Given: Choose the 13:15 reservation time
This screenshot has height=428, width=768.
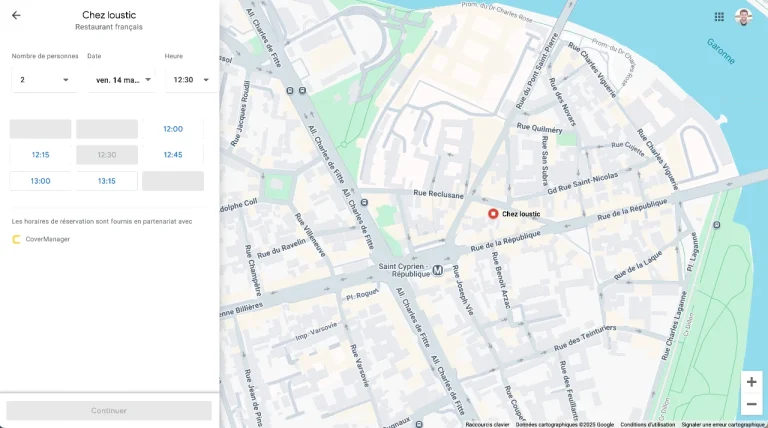Looking at the screenshot, I should [107, 181].
